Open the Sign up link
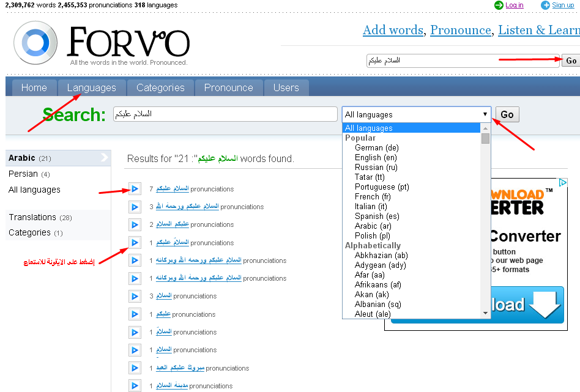The image size is (580, 392). [563, 5]
